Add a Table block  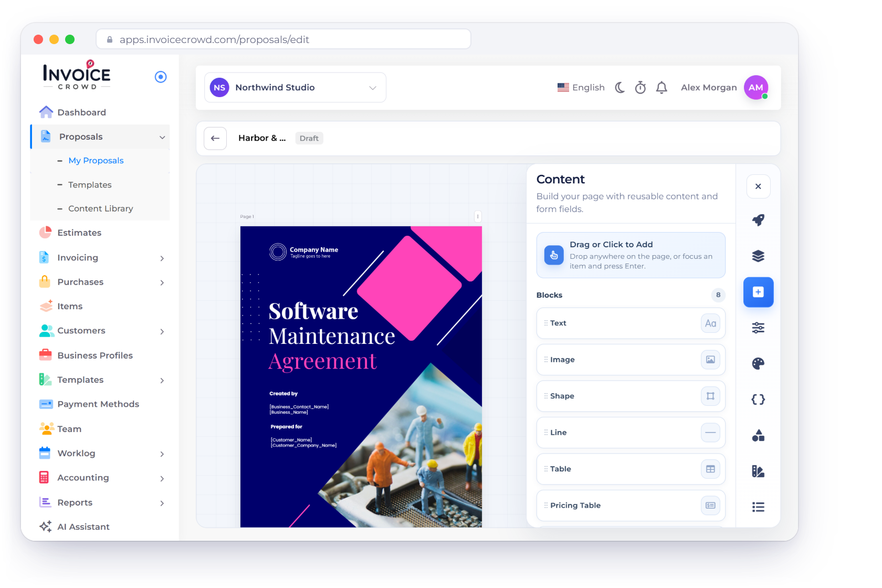[631, 469]
